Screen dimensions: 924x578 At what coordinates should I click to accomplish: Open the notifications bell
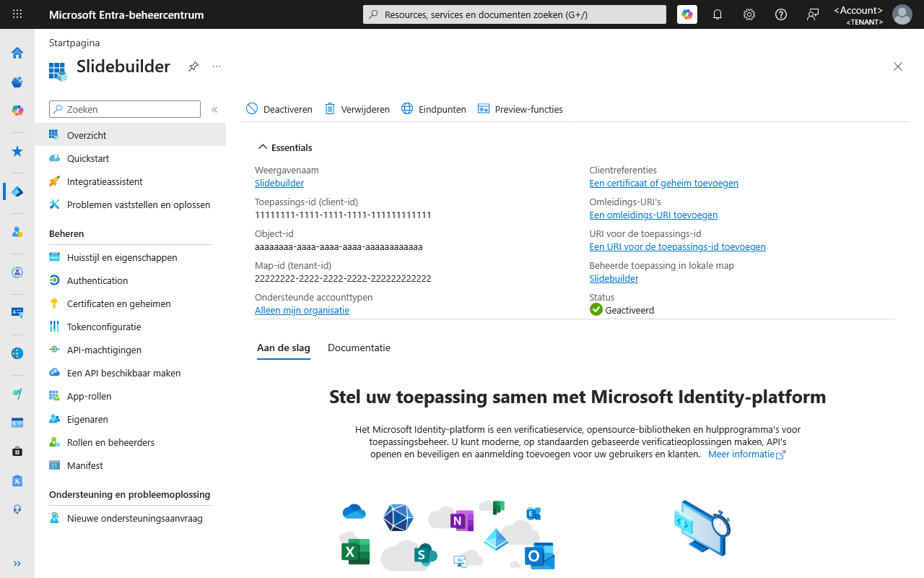pyautogui.click(x=718, y=14)
